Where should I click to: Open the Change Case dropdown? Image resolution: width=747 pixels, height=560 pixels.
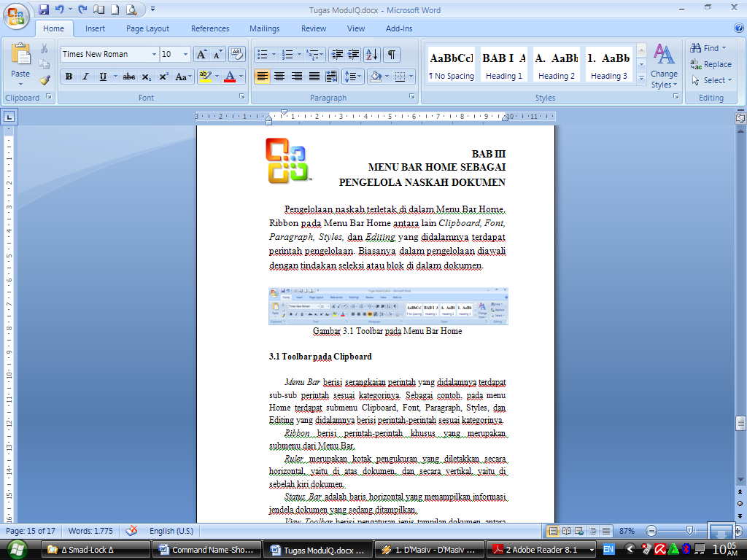click(x=183, y=77)
